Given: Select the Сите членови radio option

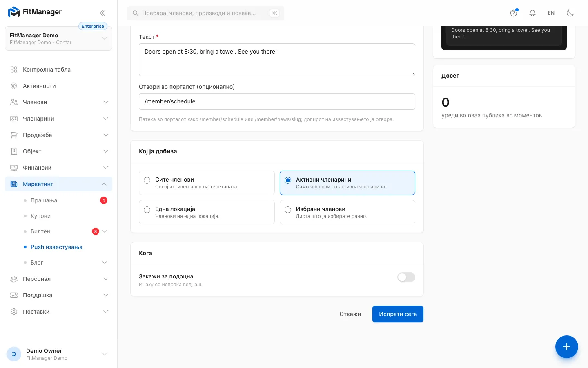Looking at the screenshot, I should pos(147,180).
